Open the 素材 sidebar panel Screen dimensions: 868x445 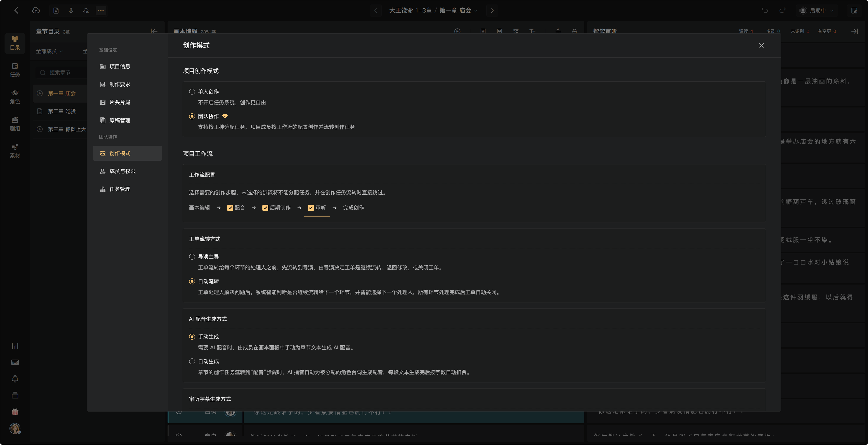pyautogui.click(x=15, y=151)
